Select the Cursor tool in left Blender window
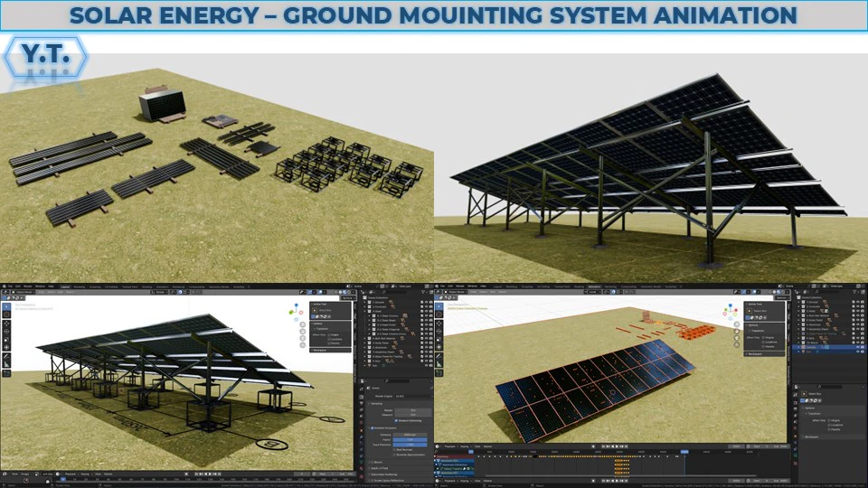The height and width of the screenshot is (488, 868). click(6, 314)
